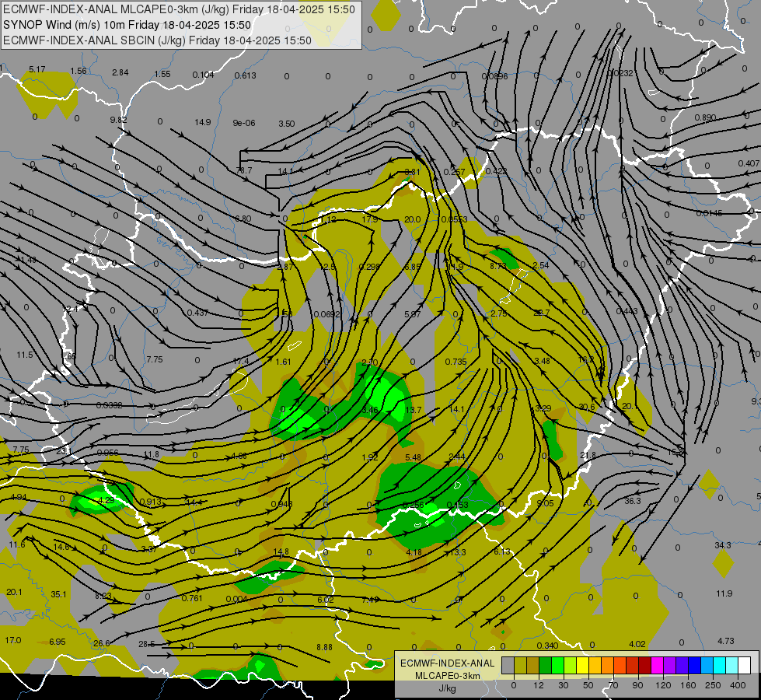Image resolution: width=761 pixels, height=700 pixels.
Task: Click the map value 9.82
Action: pyautogui.click(x=118, y=120)
